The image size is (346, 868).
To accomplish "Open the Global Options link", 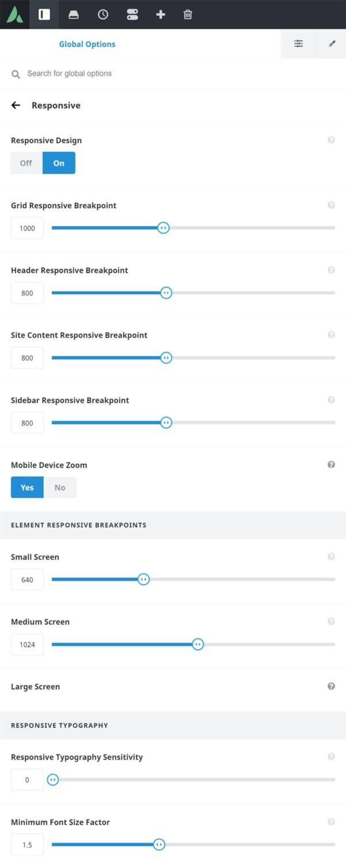I will click(x=87, y=43).
